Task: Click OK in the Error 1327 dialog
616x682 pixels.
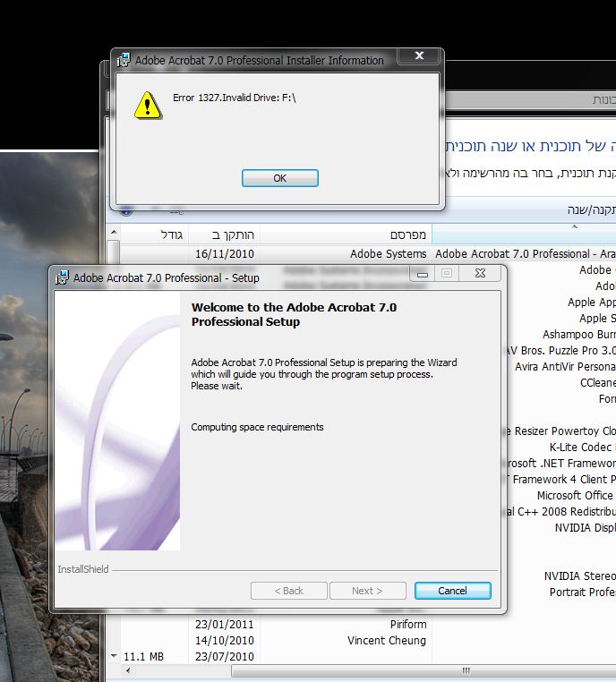Action: pos(279,178)
